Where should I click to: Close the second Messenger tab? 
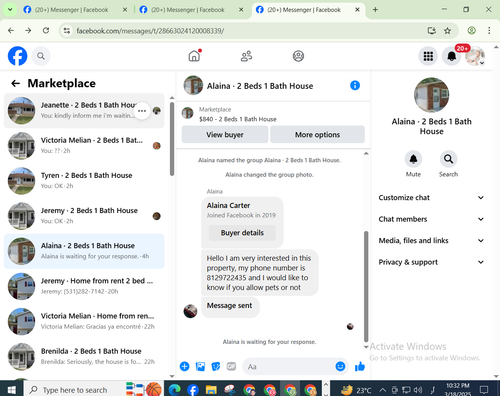pyautogui.click(x=241, y=10)
